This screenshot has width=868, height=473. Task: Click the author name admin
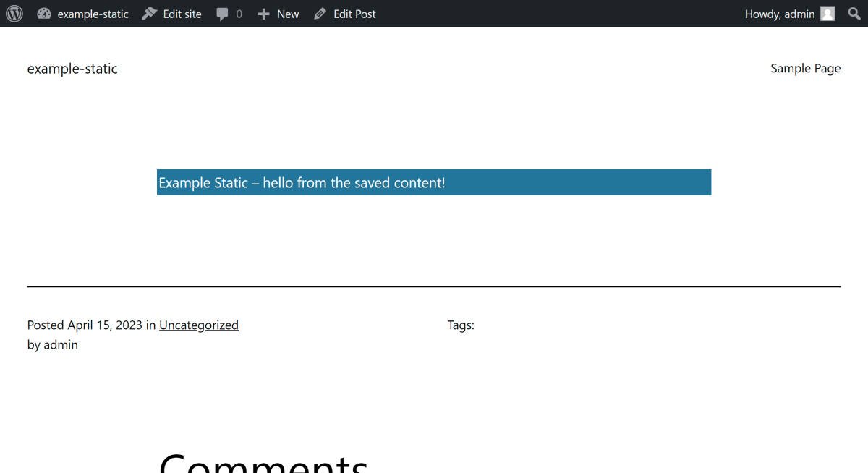(x=61, y=345)
